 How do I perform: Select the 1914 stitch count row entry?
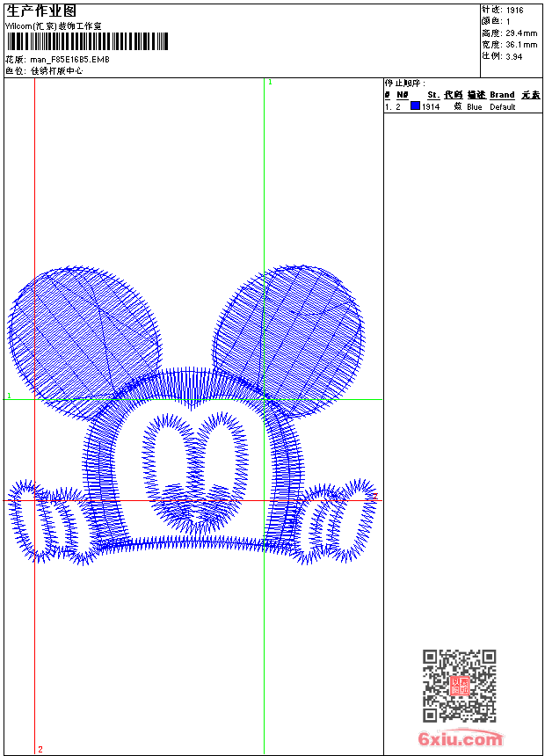coord(431,106)
